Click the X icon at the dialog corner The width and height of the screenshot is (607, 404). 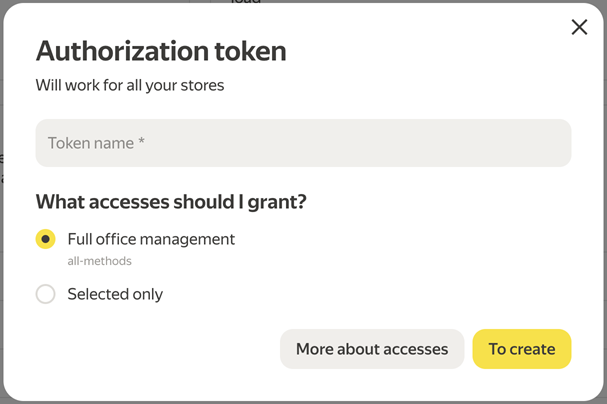[579, 27]
